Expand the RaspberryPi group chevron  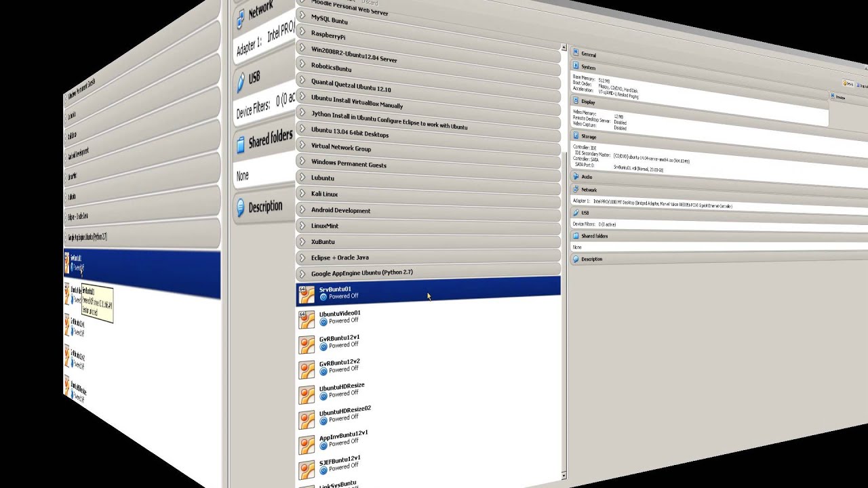click(302, 31)
